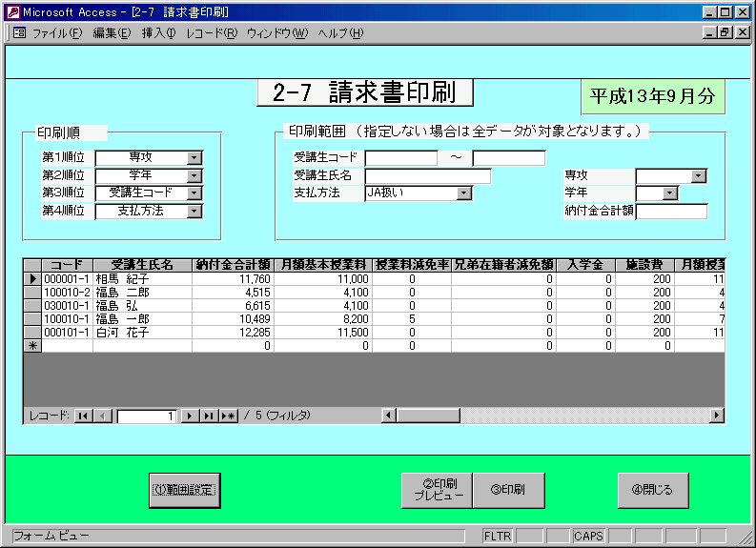Click the 受講生氏名 input field

coord(428,176)
